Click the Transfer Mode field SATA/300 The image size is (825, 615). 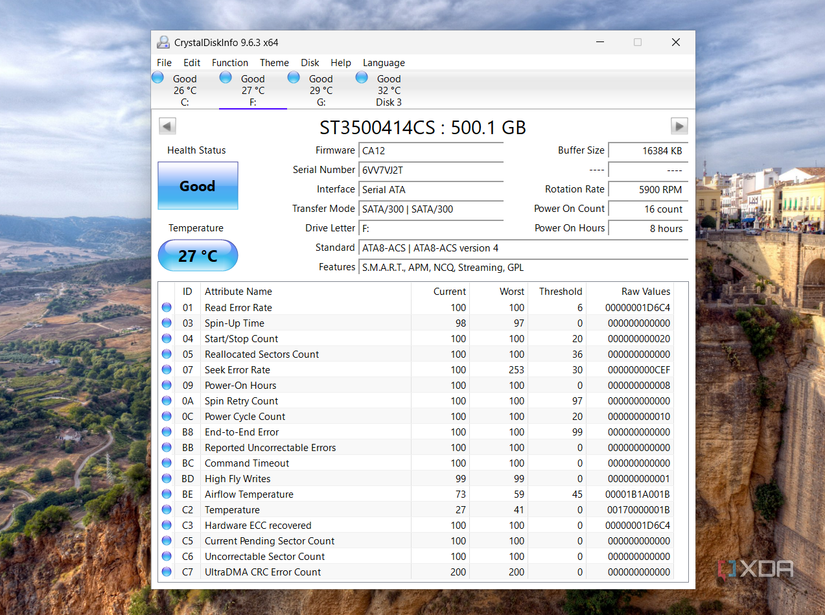pos(431,209)
